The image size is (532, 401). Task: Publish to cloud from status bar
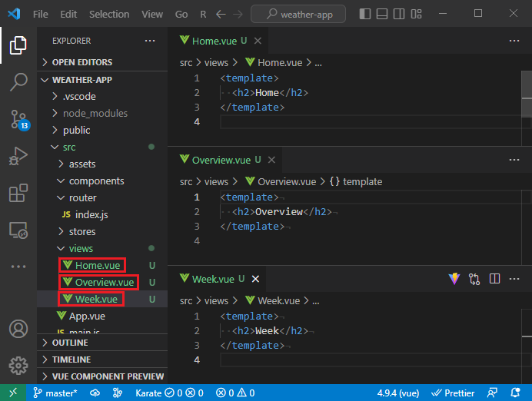coord(95,393)
